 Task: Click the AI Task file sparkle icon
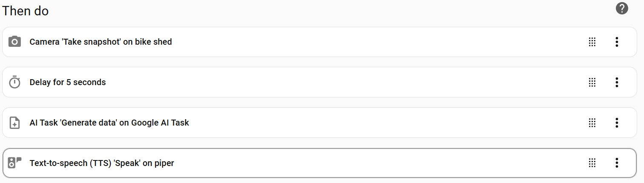pos(14,123)
